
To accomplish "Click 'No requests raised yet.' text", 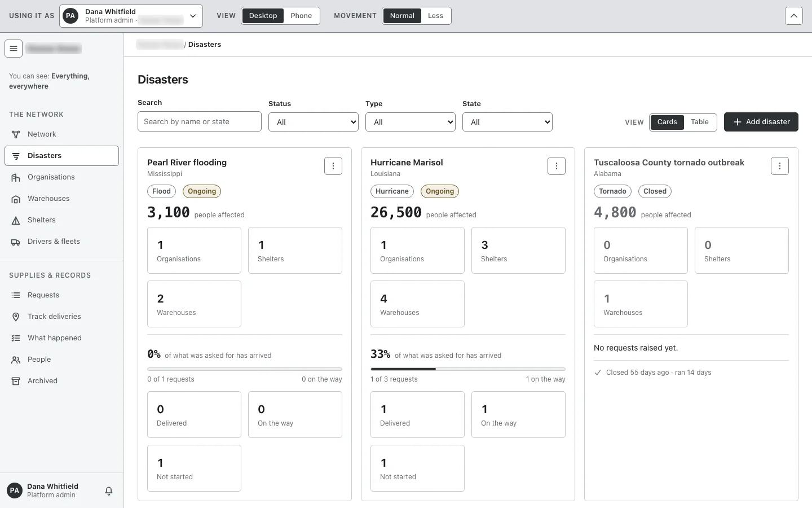I will click(636, 348).
